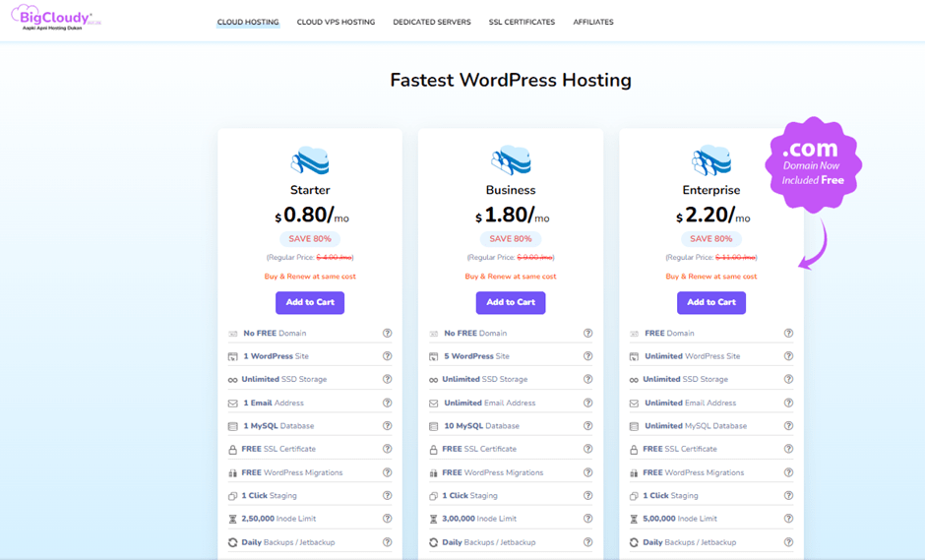The image size is (925, 560).
Task: Open help for Starter 1 Click Staging
Action: click(x=387, y=495)
